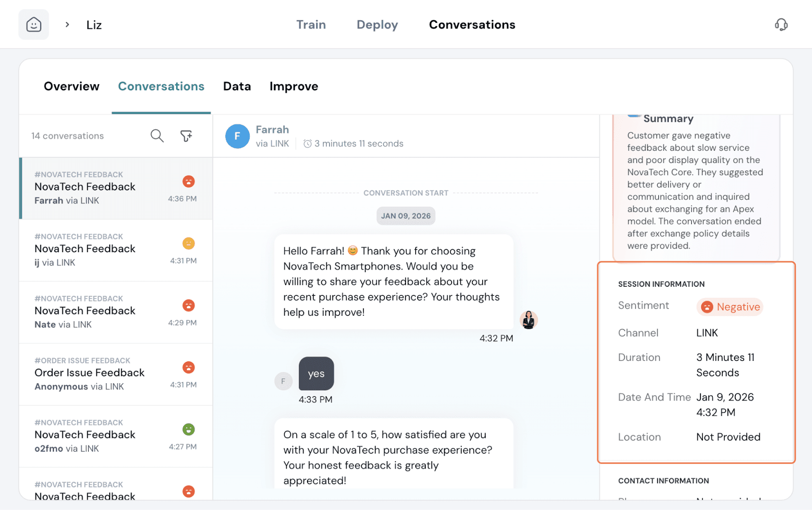
Task: Click the Liz agent name breadcrumb
Action: coord(94,25)
